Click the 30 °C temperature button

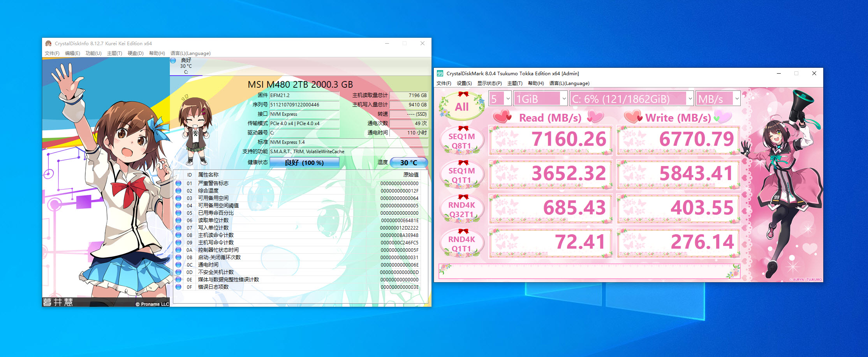pos(408,163)
